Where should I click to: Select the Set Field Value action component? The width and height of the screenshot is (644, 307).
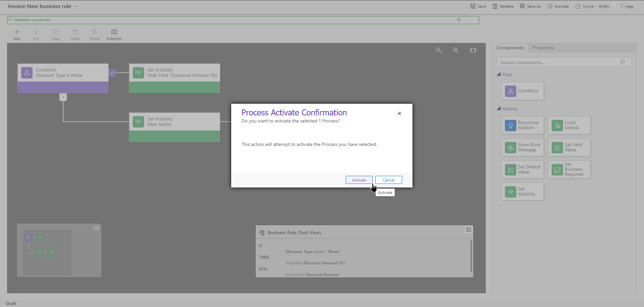pyautogui.click(x=569, y=147)
